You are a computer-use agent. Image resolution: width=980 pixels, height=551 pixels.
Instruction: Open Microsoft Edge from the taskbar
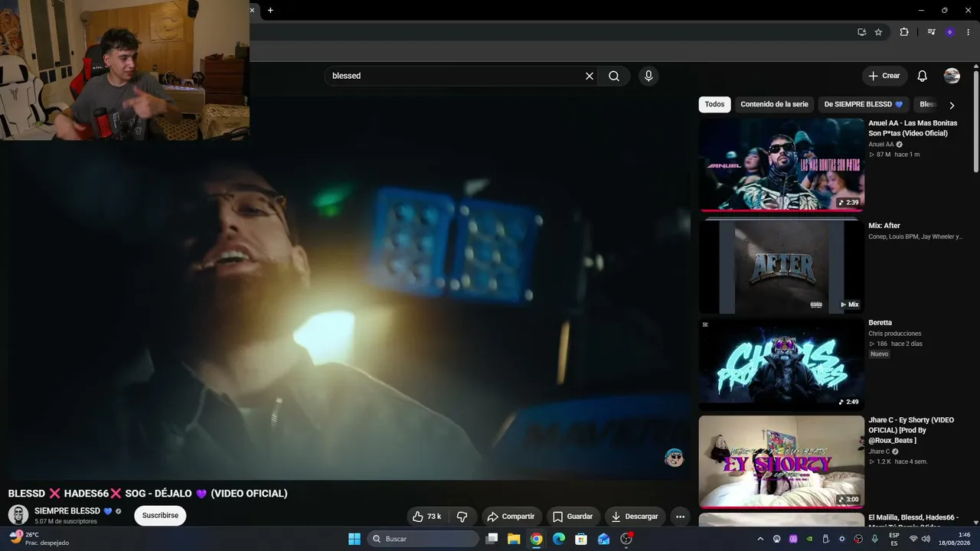(x=559, y=539)
